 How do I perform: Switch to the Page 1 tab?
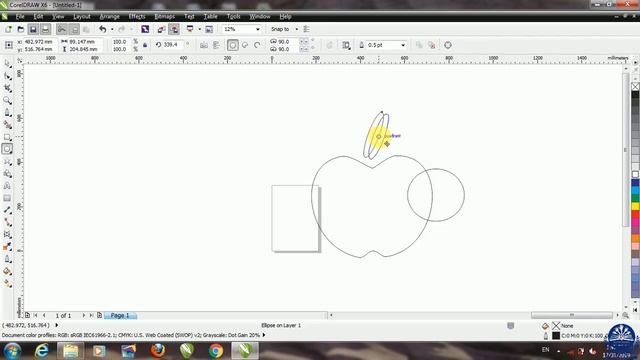[x=120, y=316]
